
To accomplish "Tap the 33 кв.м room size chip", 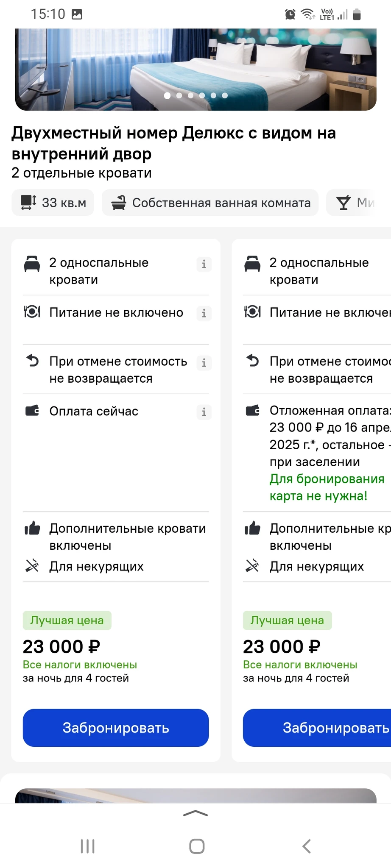I will click(53, 203).
